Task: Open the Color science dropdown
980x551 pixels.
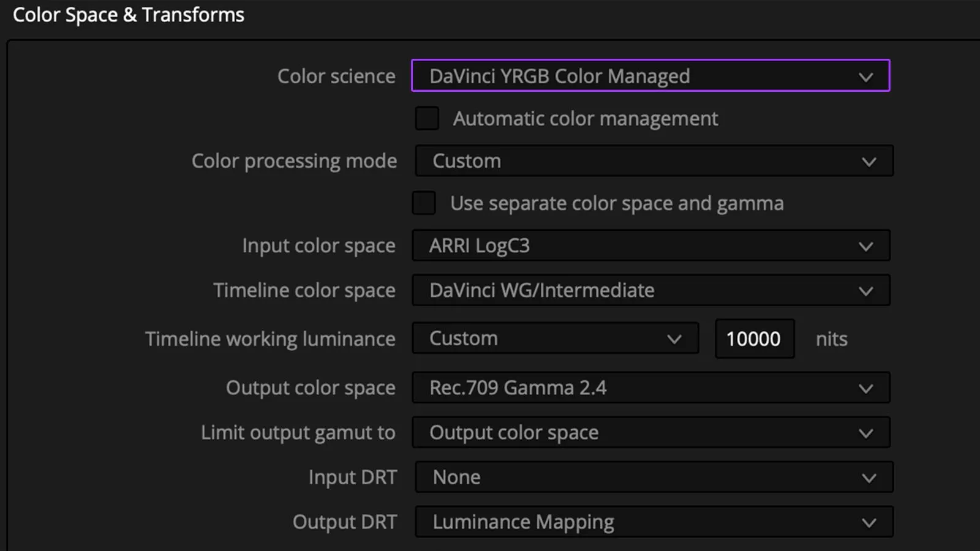Action: [650, 76]
